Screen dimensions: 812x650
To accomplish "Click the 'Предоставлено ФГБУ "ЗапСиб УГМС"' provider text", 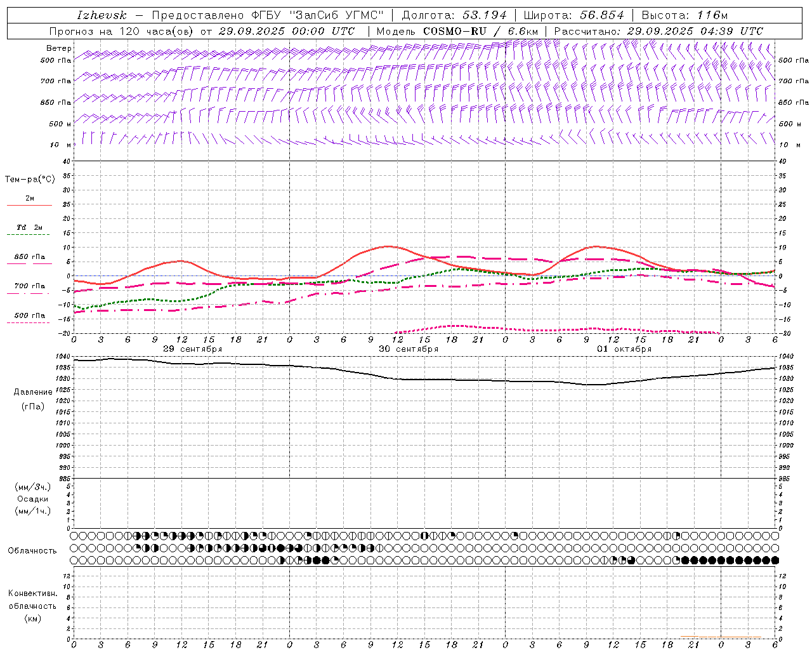I will click(x=268, y=15).
